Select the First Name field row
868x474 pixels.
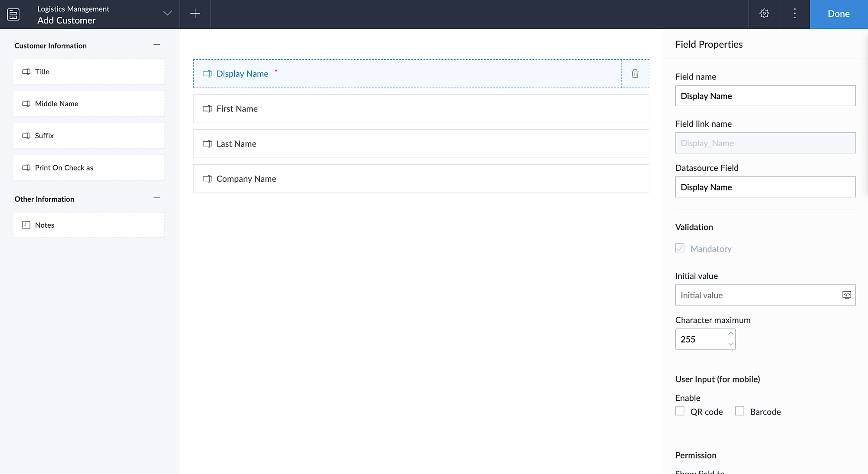click(x=421, y=109)
